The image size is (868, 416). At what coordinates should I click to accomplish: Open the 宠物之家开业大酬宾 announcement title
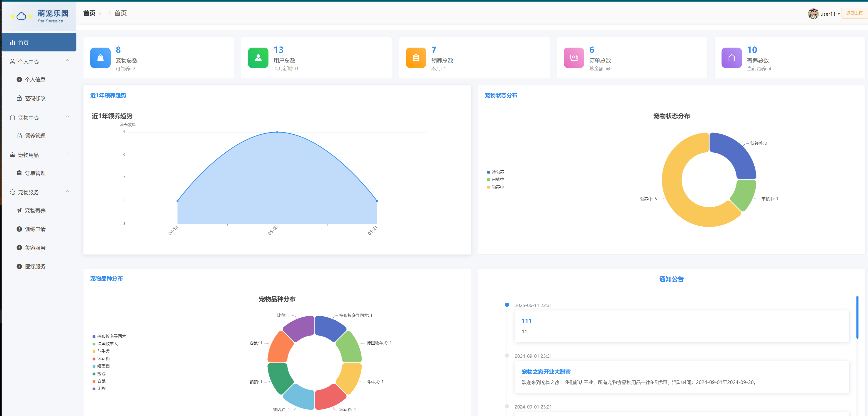click(x=546, y=372)
